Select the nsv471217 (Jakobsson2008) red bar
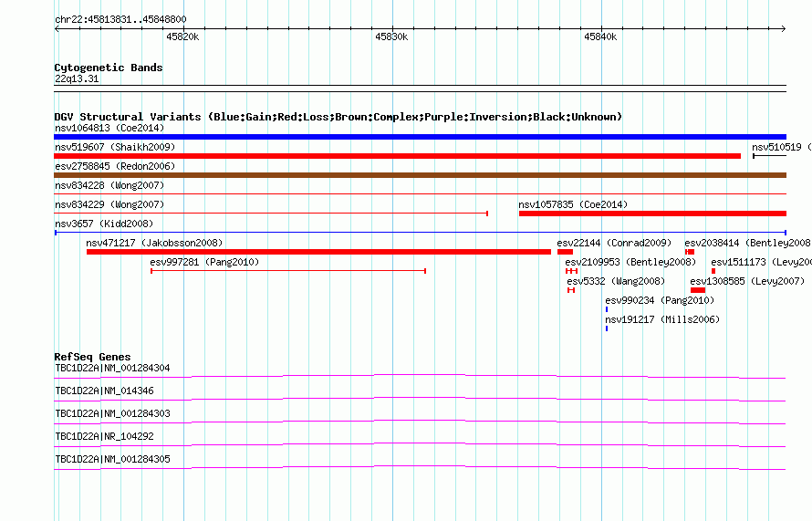 (x=318, y=252)
